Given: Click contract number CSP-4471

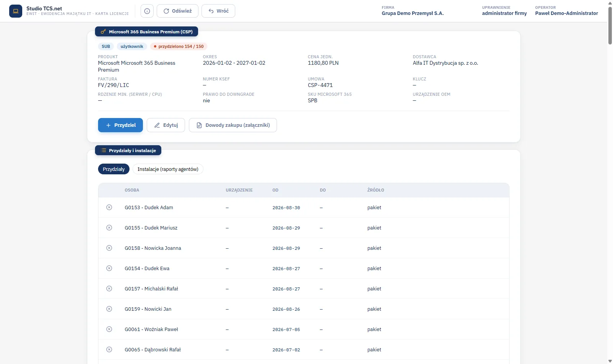Looking at the screenshot, I should [320, 85].
